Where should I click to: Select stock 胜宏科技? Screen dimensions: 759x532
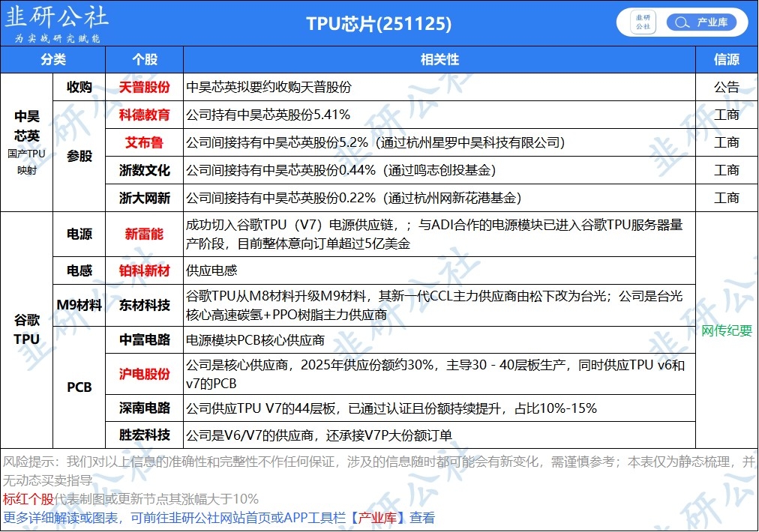144,435
